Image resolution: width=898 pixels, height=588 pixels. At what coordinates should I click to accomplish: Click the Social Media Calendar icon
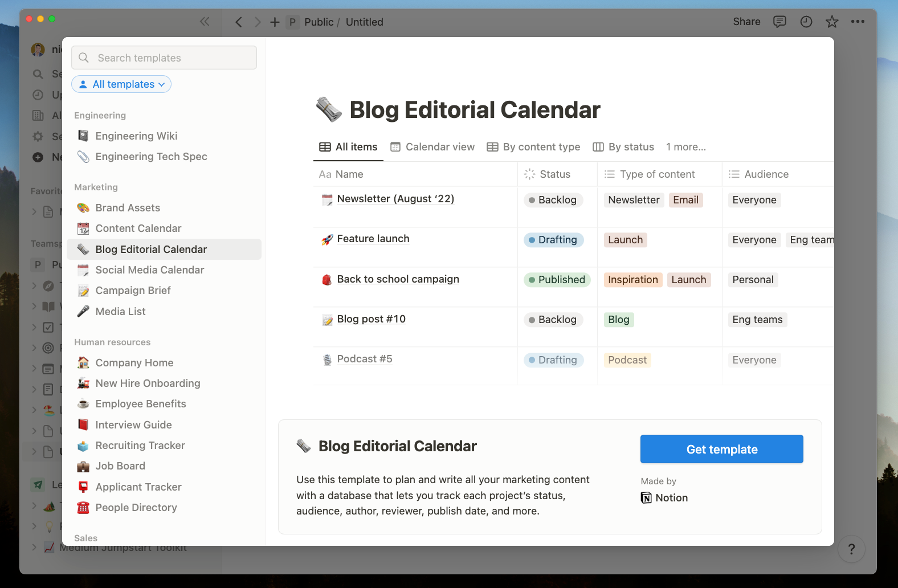83,270
